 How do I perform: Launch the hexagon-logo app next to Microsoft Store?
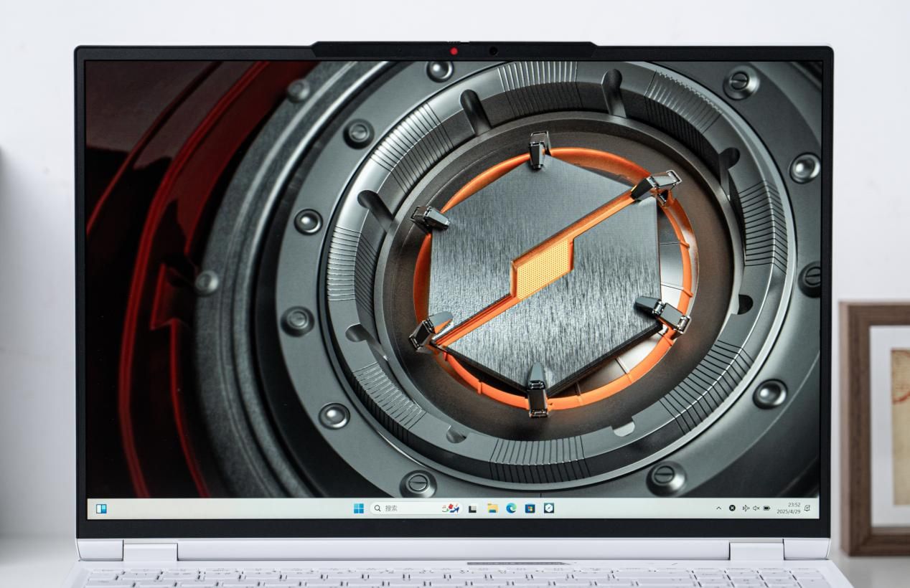548,508
